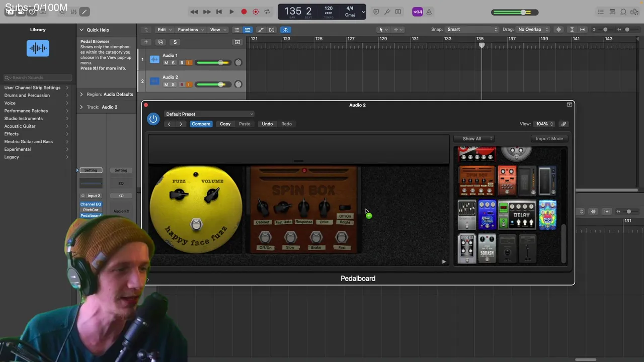Click the Audio 2 pan knob

tap(238, 84)
